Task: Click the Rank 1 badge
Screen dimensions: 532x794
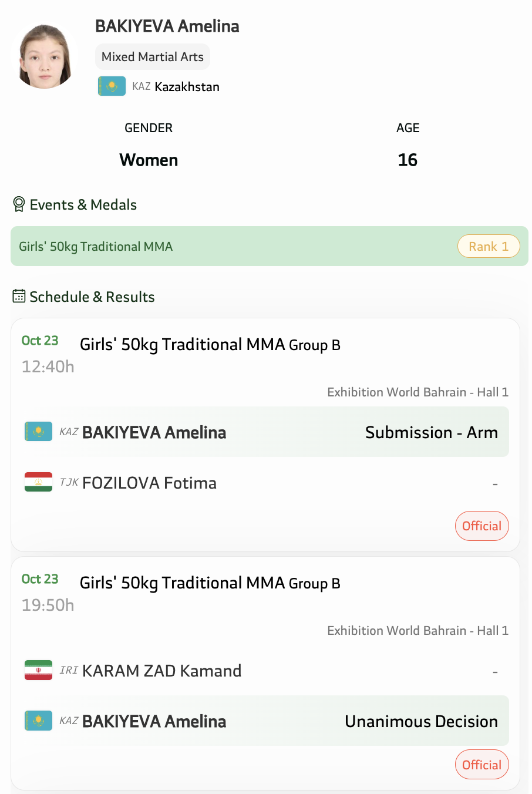Action: (x=489, y=247)
